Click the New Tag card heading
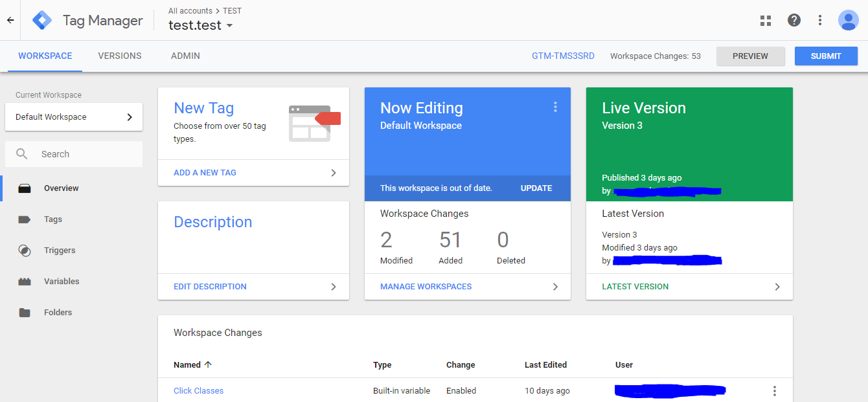868x402 pixels. 203,108
